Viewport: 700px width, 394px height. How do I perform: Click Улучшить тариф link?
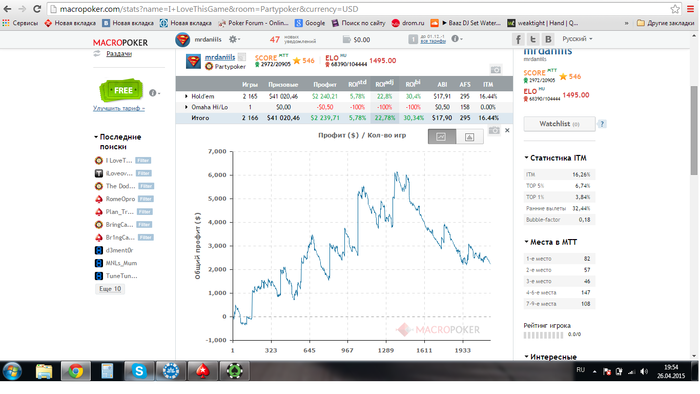click(x=119, y=108)
